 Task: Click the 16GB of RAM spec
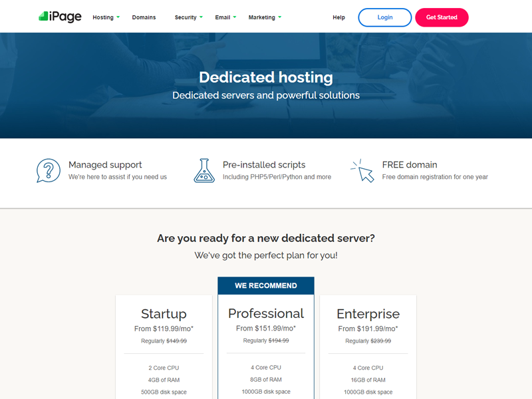click(x=368, y=380)
